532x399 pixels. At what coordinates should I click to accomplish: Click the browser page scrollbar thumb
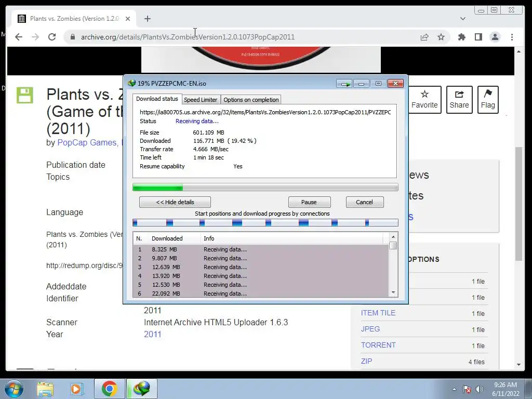click(x=518, y=204)
